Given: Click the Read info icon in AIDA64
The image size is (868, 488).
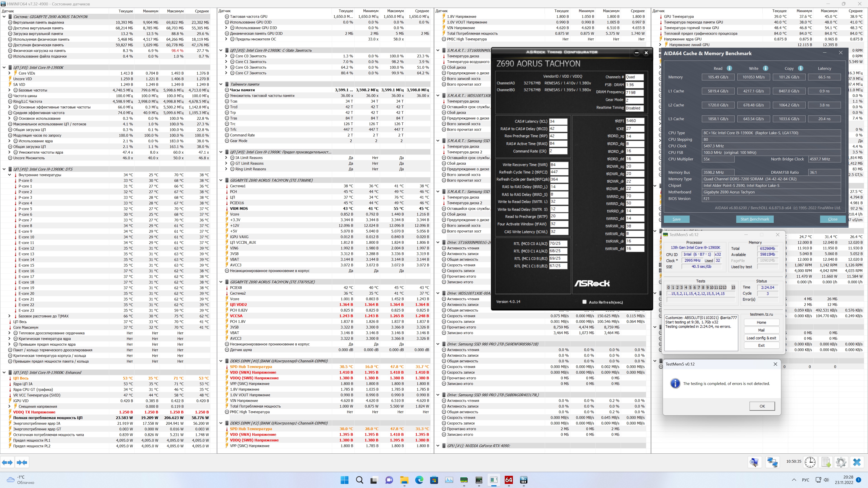Looking at the screenshot, I should pyautogui.click(x=729, y=68).
